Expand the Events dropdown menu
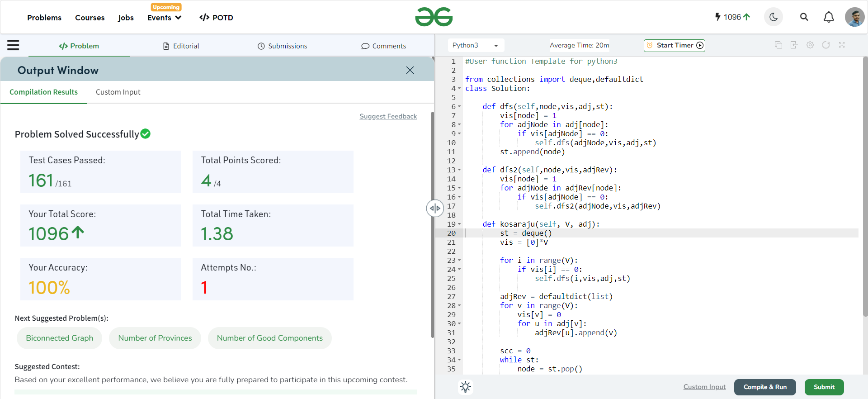Viewport: 868px width, 399px height. 164,18
